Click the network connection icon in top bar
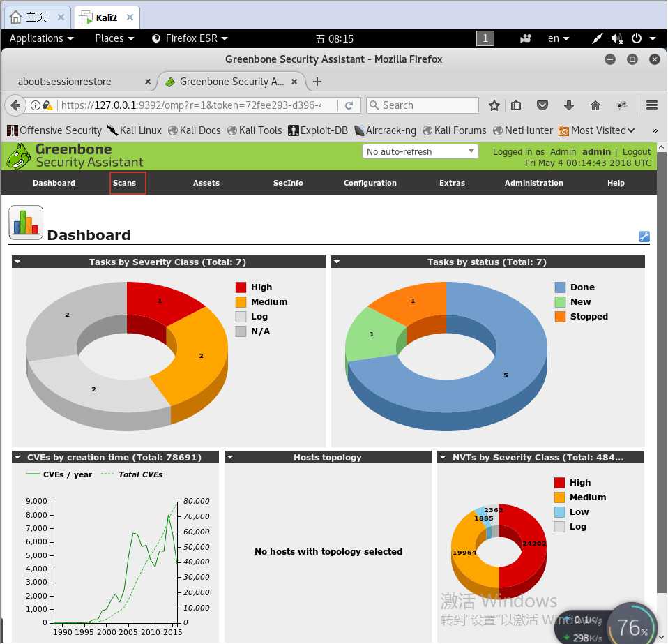 coord(597,39)
